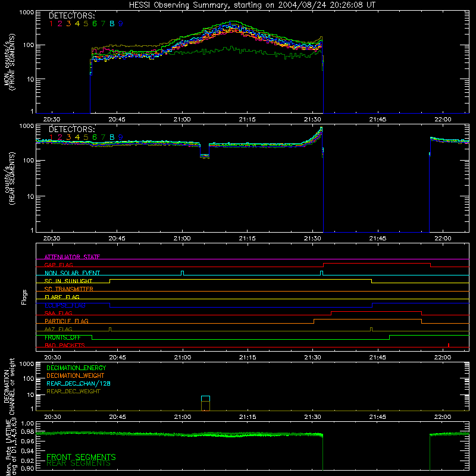Select detector 6 in the front segments legend

pos(95,24)
